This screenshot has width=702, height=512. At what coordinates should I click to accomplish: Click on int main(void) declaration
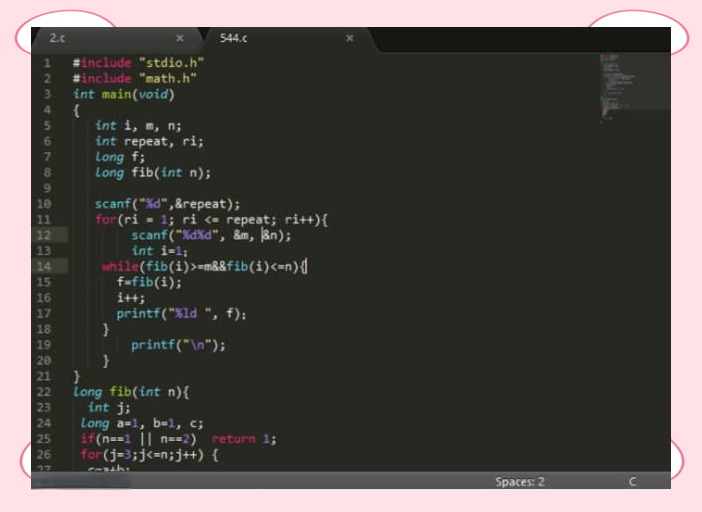point(124,94)
